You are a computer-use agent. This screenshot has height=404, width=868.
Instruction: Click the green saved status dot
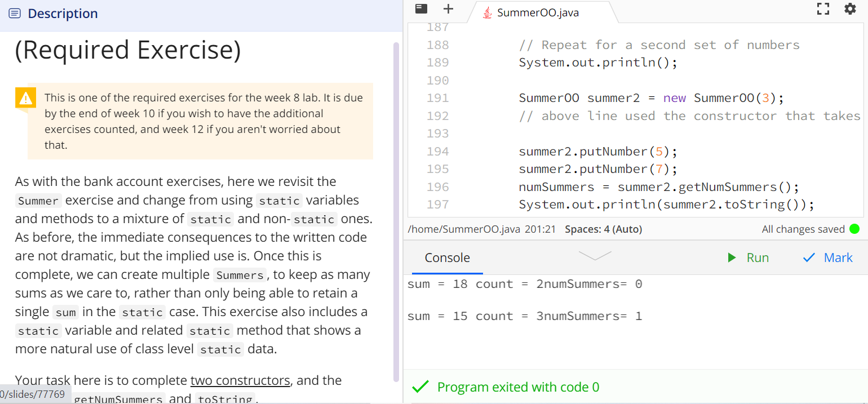(854, 229)
